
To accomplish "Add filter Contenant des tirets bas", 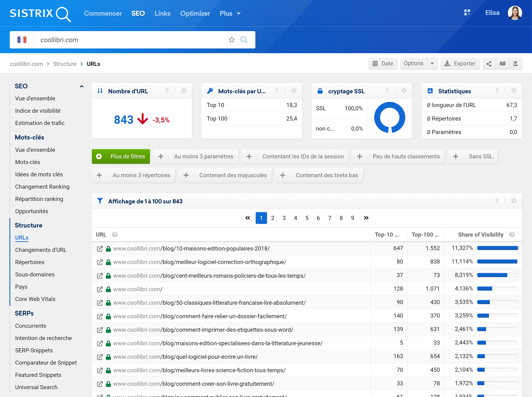I will click(319, 175).
